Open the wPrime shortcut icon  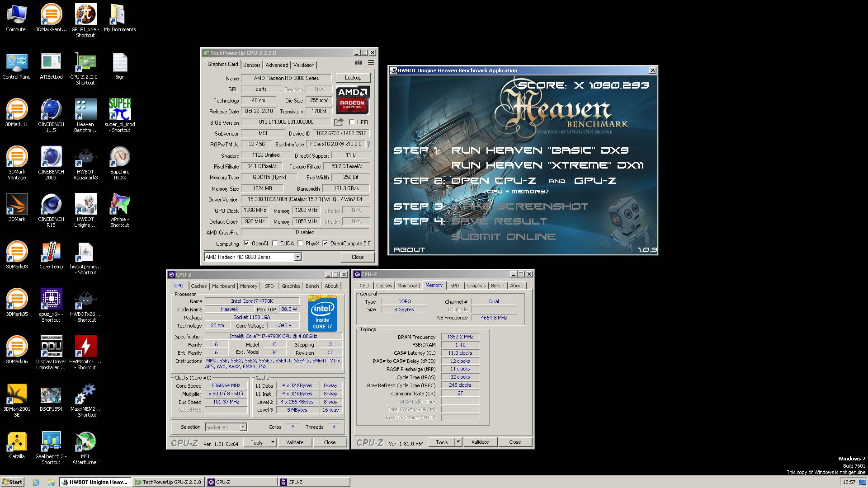click(x=120, y=211)
